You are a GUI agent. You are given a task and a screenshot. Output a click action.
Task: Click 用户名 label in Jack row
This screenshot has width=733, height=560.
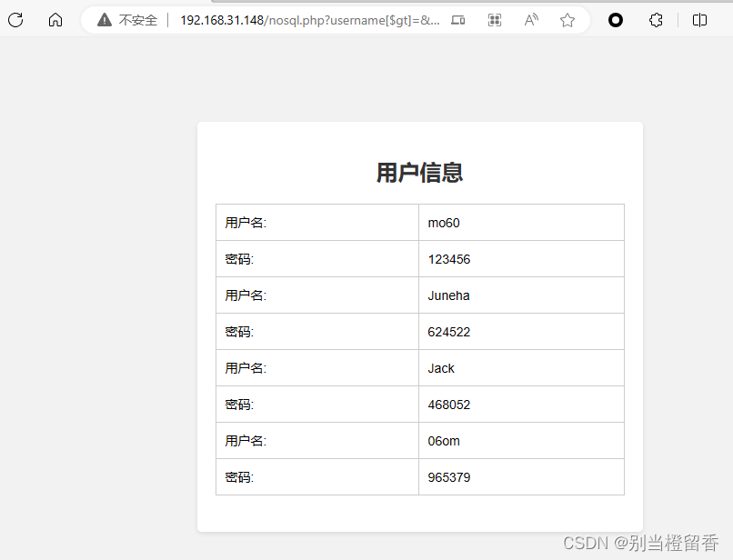tap(246, 368)
